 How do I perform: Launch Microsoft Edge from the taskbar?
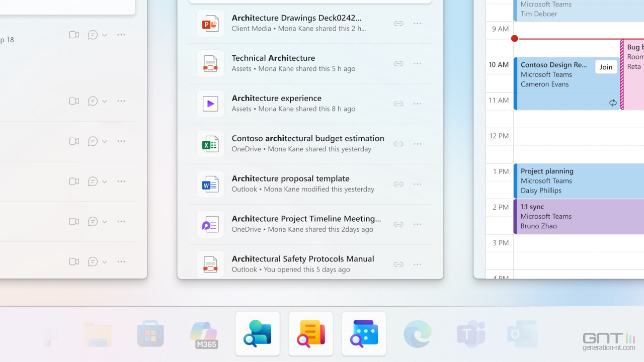point(418,334)
